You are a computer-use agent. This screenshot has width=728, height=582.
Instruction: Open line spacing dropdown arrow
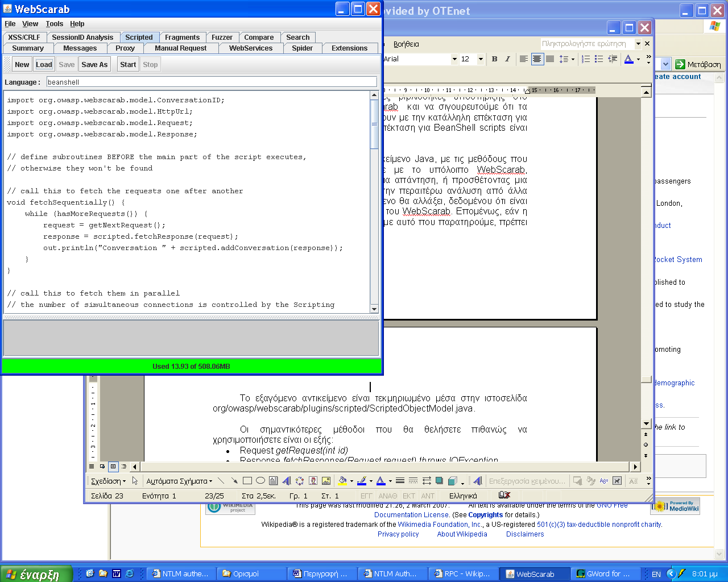[x=573, y=59]
